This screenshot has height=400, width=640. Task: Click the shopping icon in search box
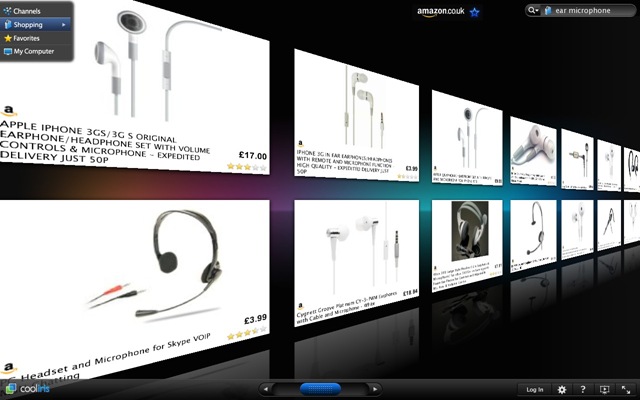click(548, 11)
